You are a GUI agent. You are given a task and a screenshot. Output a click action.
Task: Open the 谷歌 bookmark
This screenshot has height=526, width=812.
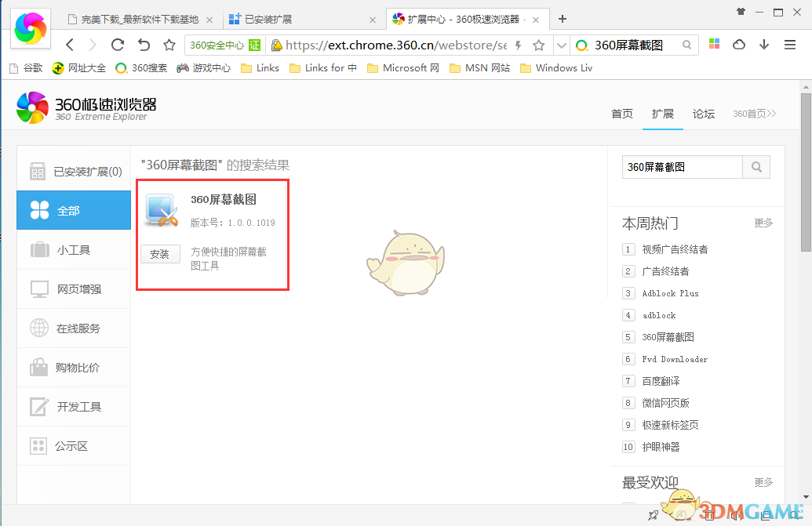(27, 67)
